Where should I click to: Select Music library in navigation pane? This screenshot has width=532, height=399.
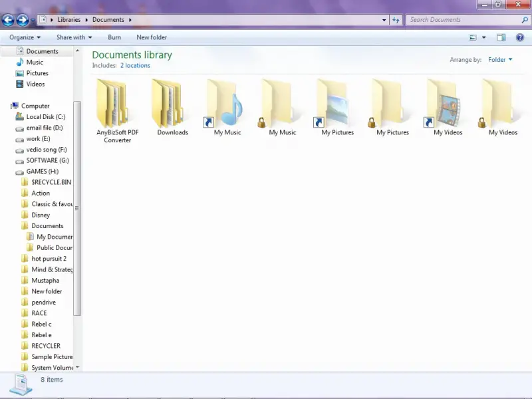(x=30, y=62)
